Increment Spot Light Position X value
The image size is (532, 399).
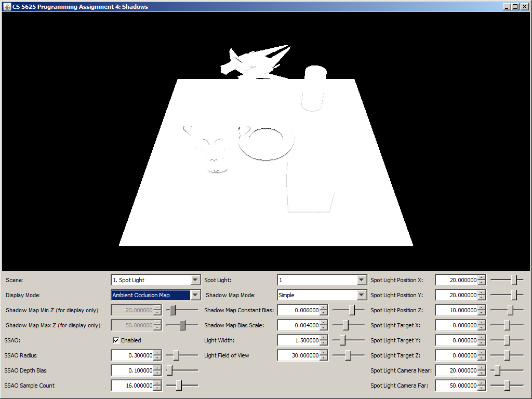[x=482, y=277]
